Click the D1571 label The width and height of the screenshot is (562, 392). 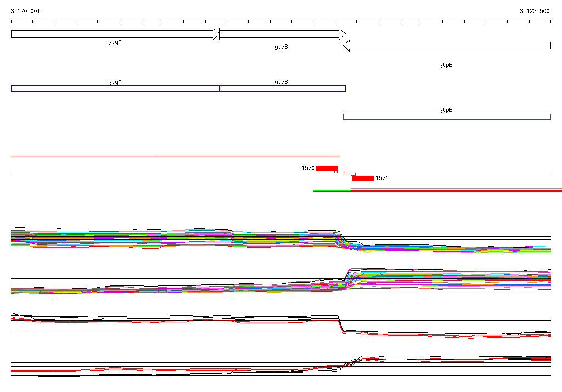381,178
